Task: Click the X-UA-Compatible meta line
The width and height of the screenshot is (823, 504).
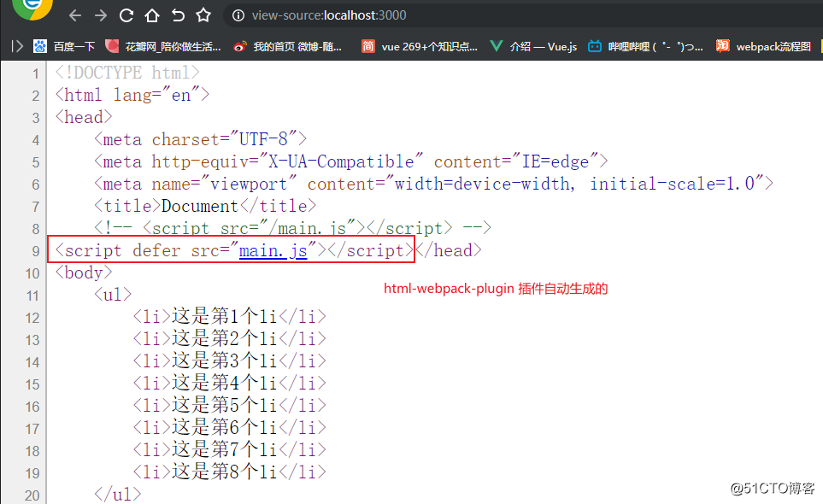Action: (351, 161)
